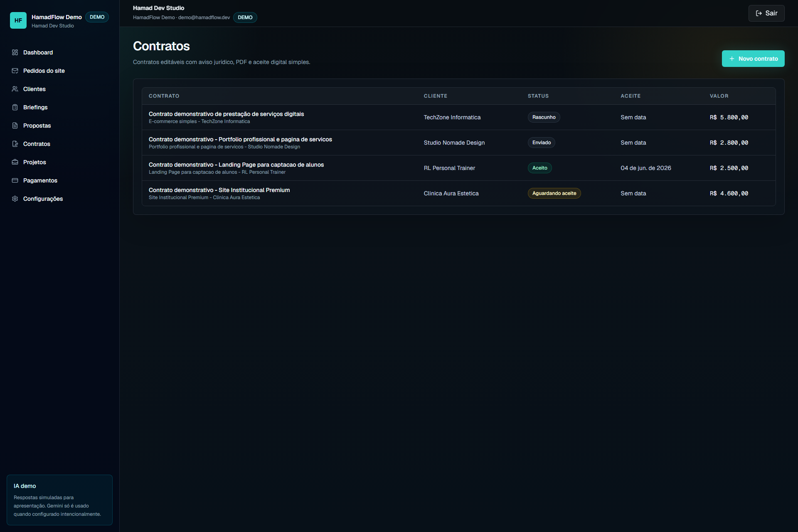This screenshot has width=798, height=532.
Task: Click the Clientes people icon
Action: pos(15,89)
